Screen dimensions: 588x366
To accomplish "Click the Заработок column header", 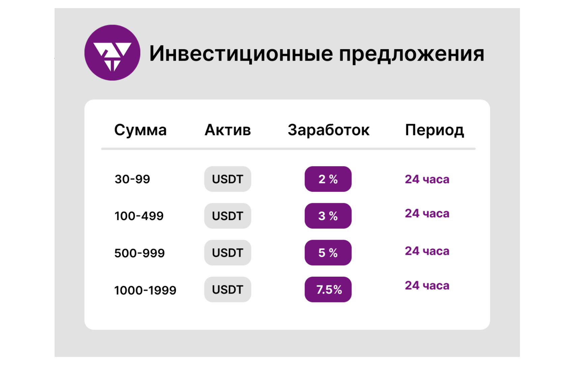I will point(328,130).
